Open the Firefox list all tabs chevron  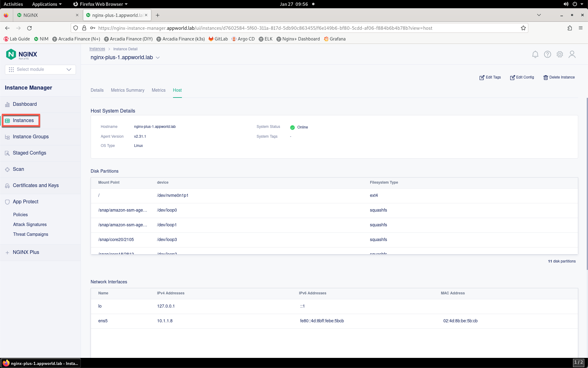pos(539,15)
